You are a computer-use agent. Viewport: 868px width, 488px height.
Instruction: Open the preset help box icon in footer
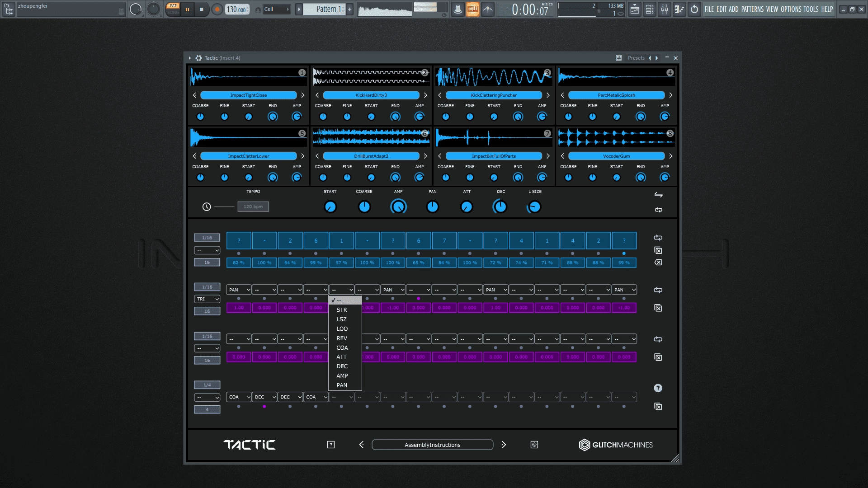(331, 445)
